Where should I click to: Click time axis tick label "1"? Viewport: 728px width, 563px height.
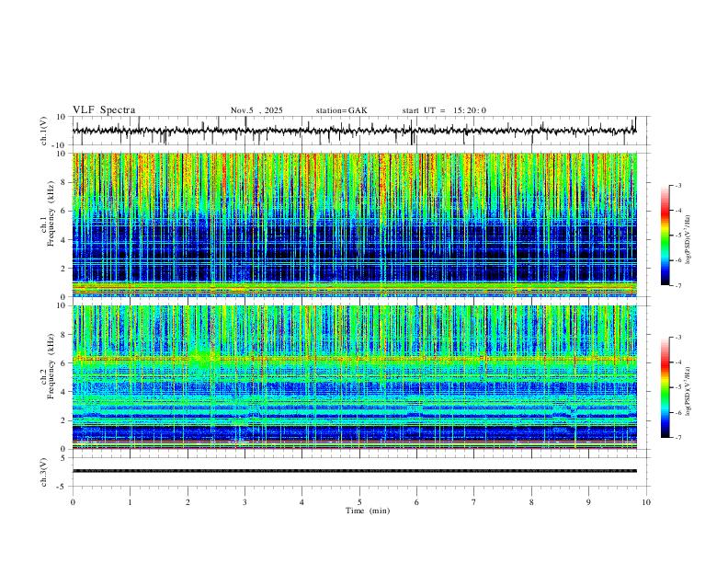(130, 502)
